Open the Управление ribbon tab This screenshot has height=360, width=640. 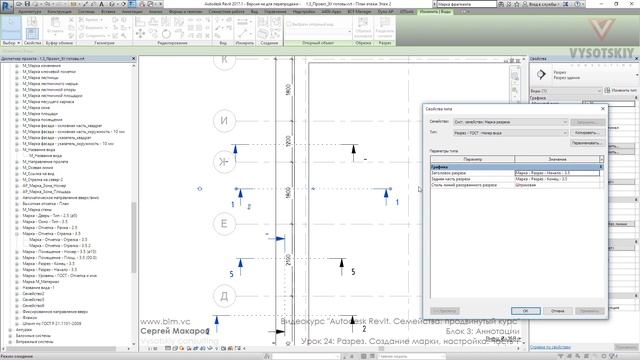coord(275,12)
